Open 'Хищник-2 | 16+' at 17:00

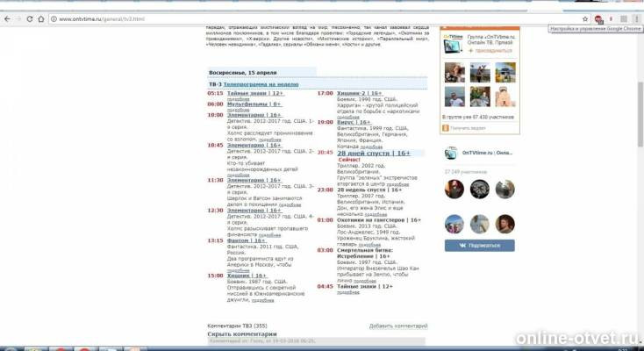[360, 93]
